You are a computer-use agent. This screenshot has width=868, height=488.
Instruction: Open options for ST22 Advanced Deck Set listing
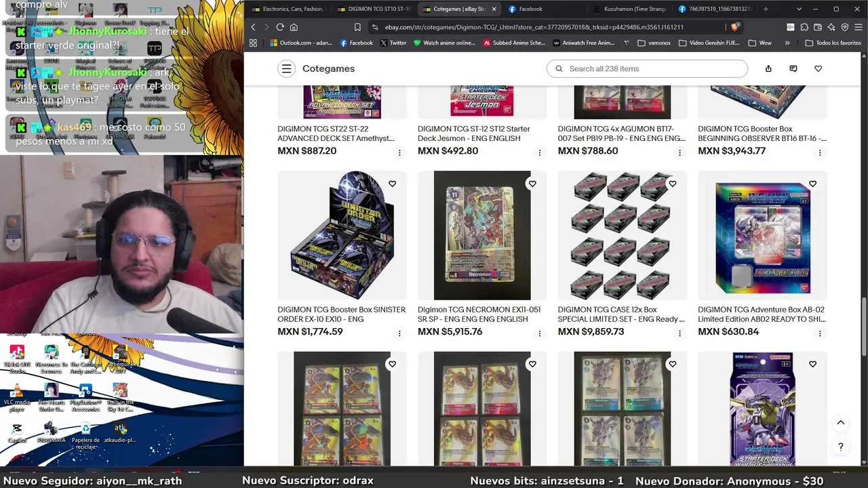coord(399,152)
